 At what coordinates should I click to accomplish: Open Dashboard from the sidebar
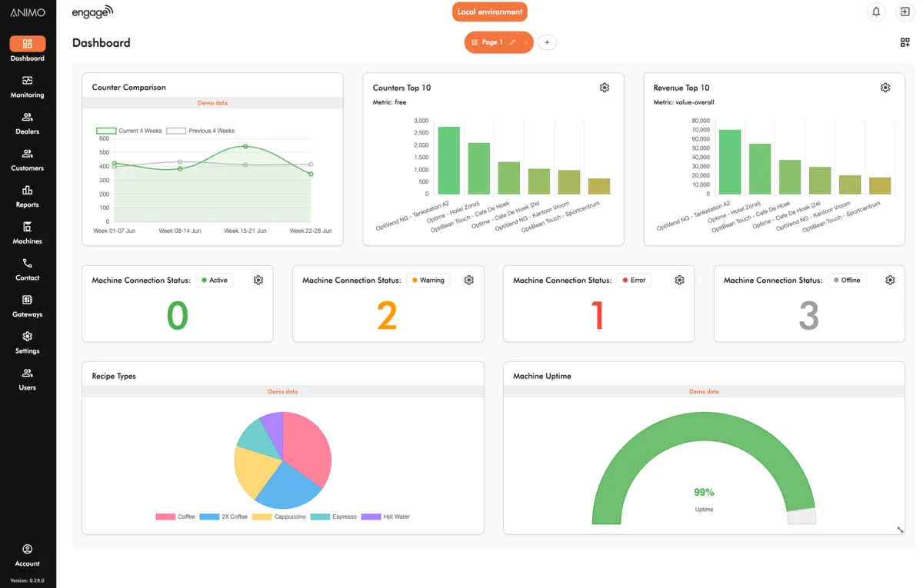[27, 50]
